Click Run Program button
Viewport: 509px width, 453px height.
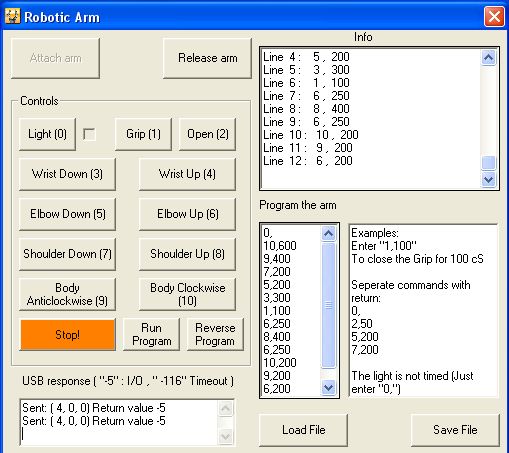(x=152, y=334)
